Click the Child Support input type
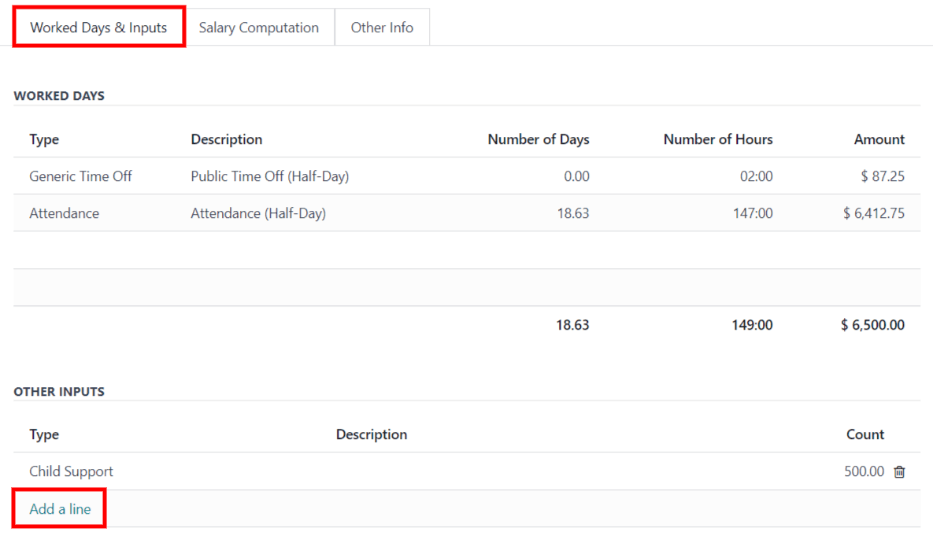Viewport: 933px width, 539px height. 71,472
